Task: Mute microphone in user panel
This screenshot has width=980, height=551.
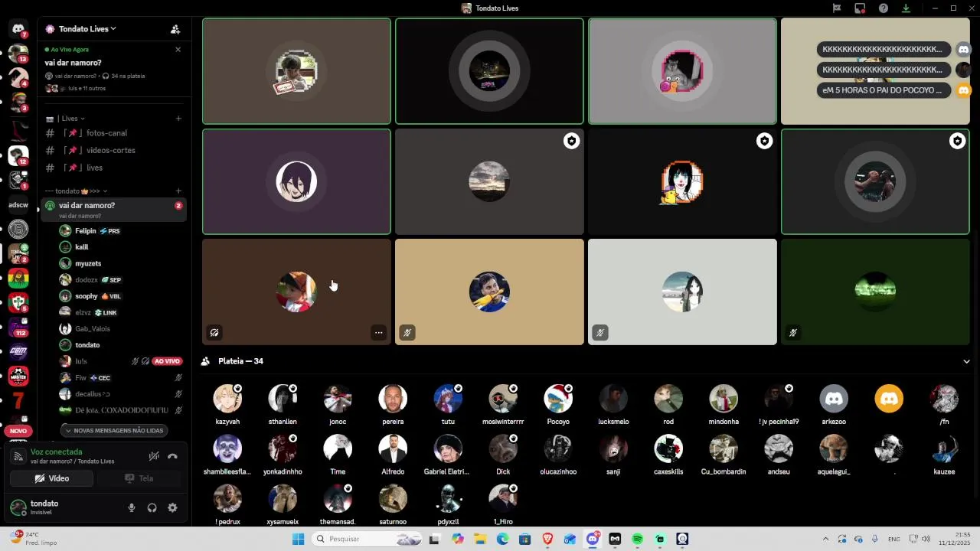Action: point(132,507)
